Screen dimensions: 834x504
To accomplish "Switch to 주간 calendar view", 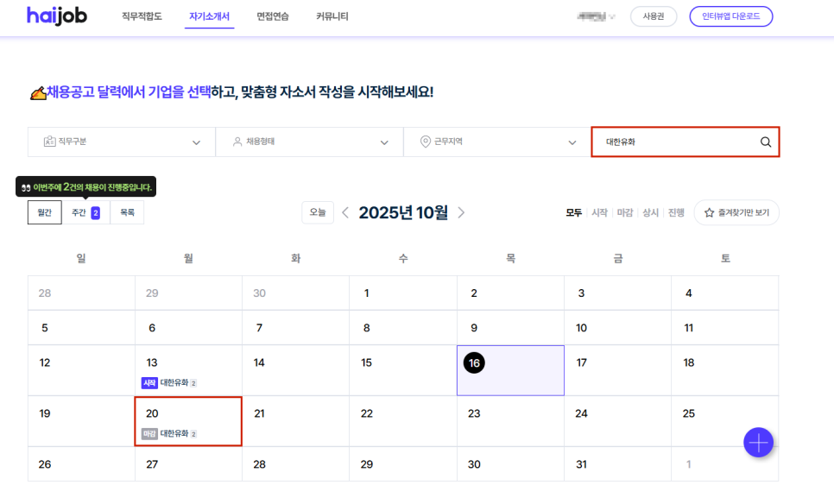I will coord(85,212).
